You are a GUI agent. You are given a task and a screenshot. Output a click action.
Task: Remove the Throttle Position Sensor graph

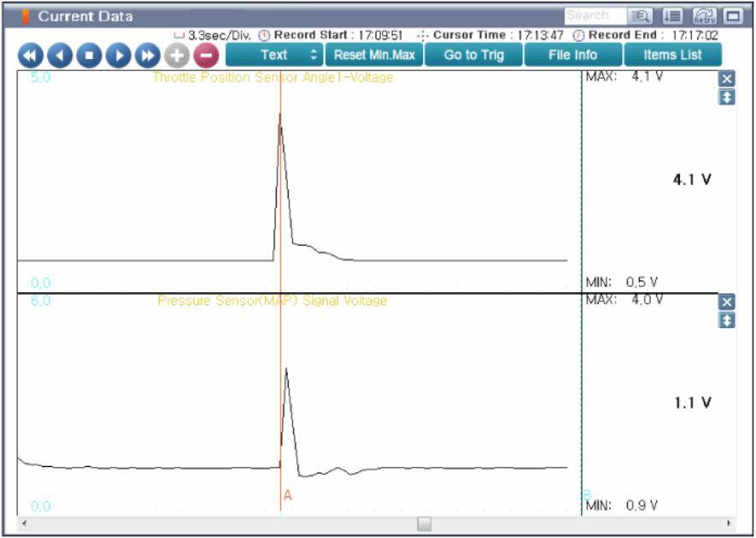coord(727,79)
